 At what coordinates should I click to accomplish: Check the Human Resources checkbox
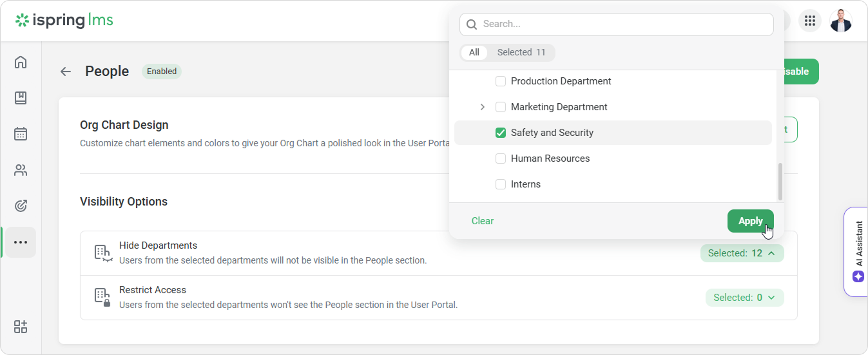500,158
